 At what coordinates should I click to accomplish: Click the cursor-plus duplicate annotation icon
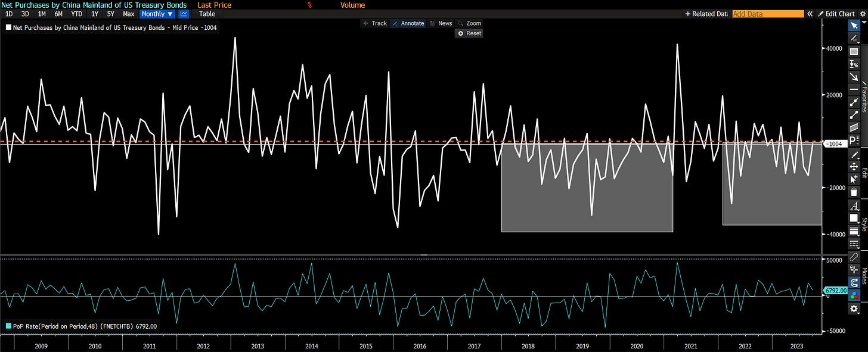(854, 179)
